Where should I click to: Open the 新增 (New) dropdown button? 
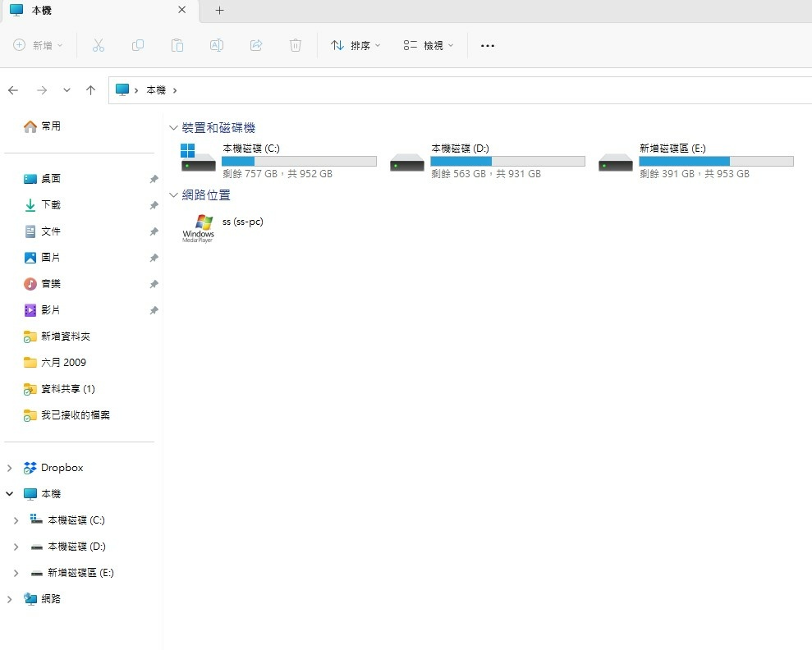click(38, 45)
